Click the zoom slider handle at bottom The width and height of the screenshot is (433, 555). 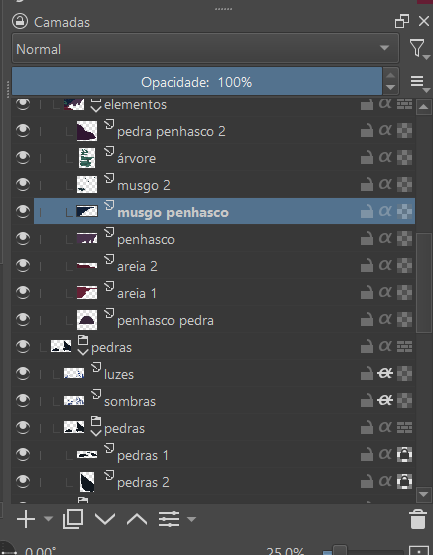(x=340, y=550)
